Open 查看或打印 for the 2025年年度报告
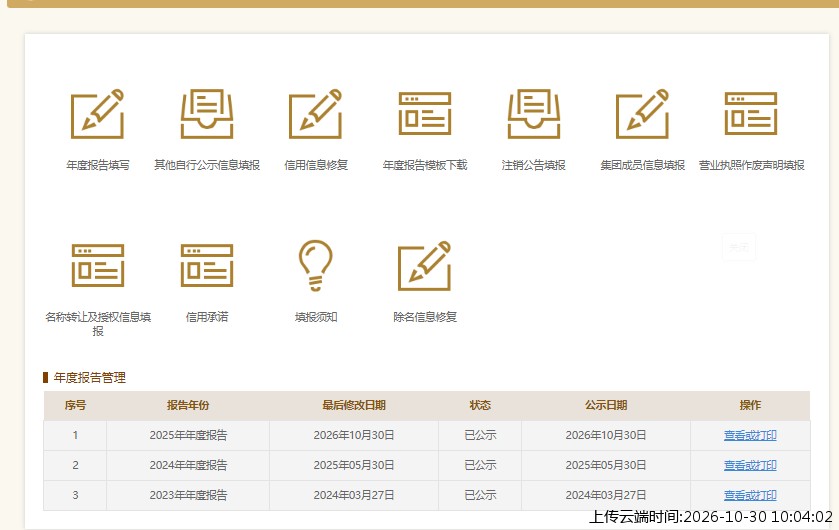The width and height of the screenshot is (839, 530). tap(750, 435)
